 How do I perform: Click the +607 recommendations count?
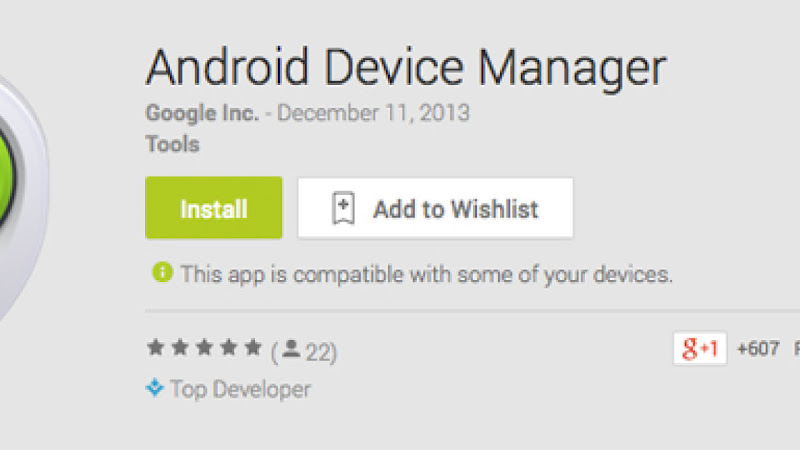coord(758,349)
